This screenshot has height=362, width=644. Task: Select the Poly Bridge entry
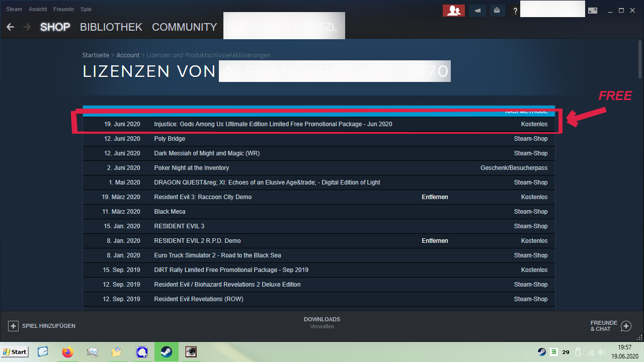[170, 139]
